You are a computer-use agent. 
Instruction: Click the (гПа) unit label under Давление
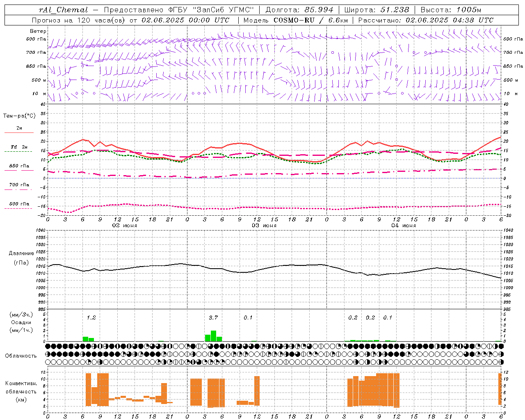pyautogui.click(x=21, y=262)
